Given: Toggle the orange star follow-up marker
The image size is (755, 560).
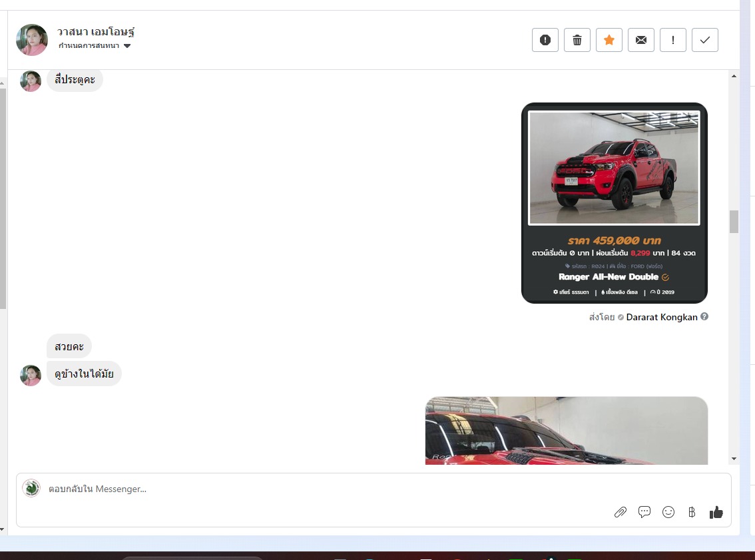Looking at the screenshot, I should pos(609,40).
